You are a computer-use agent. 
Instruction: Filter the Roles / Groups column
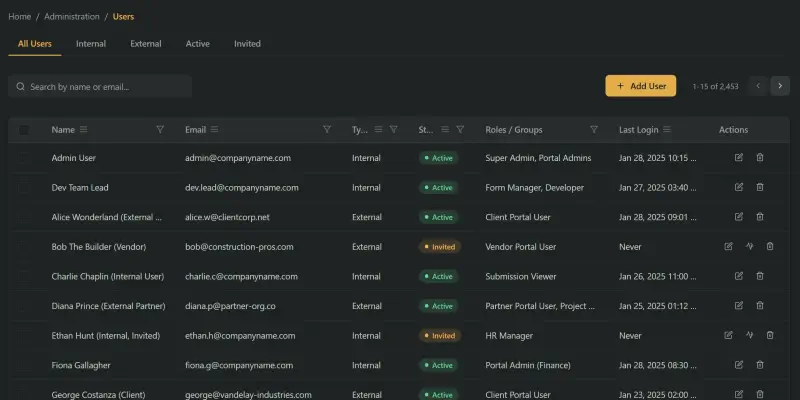(x=594, y=130)
